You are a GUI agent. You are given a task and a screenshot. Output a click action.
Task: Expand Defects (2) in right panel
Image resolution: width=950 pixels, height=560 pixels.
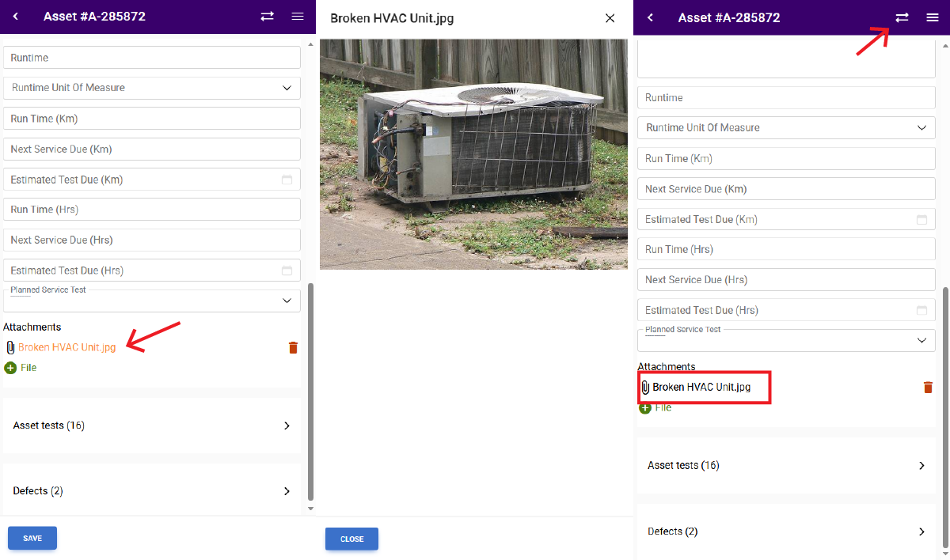[787, 532]
